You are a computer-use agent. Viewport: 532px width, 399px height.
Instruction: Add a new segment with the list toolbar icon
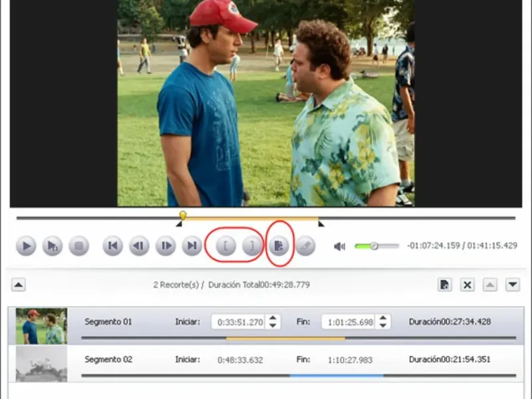coord(444,285)
